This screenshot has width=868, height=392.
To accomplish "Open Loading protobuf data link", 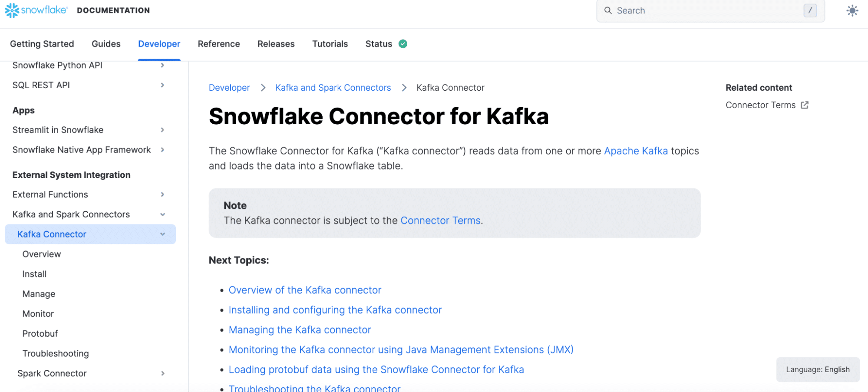I will [376, 370].
